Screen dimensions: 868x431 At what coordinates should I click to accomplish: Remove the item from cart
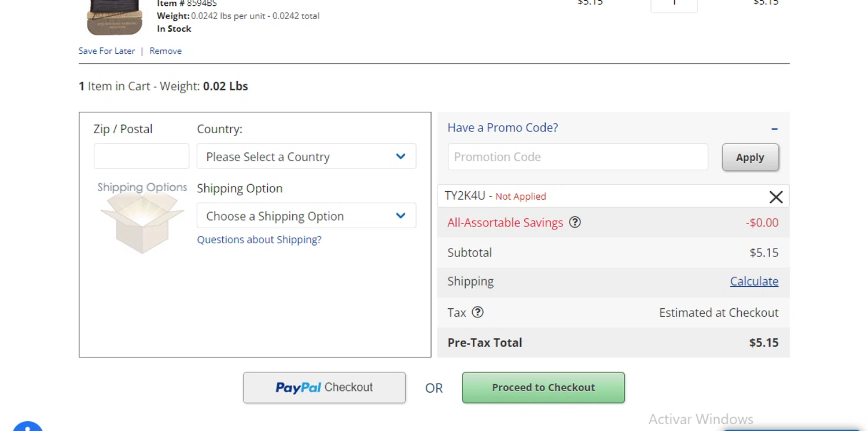point(165,51)
